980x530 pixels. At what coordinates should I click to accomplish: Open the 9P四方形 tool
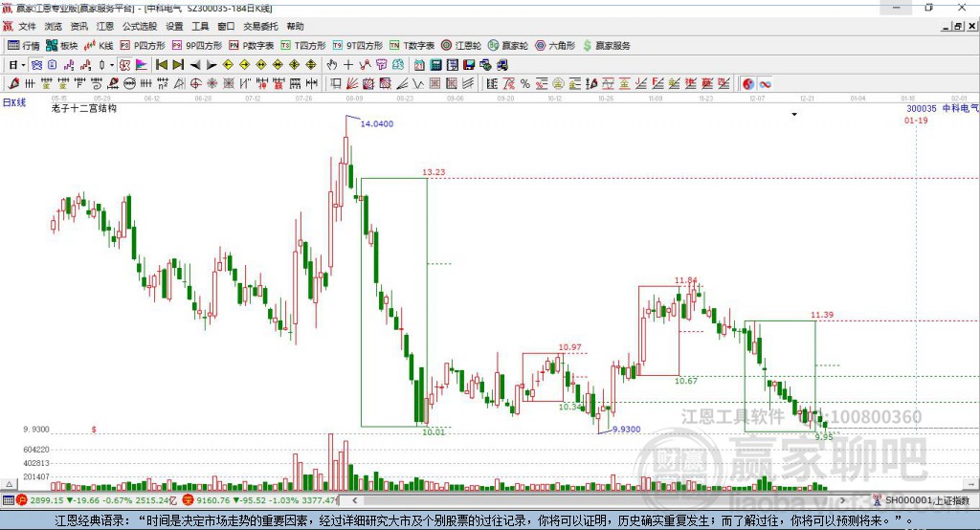pos(197,45)
